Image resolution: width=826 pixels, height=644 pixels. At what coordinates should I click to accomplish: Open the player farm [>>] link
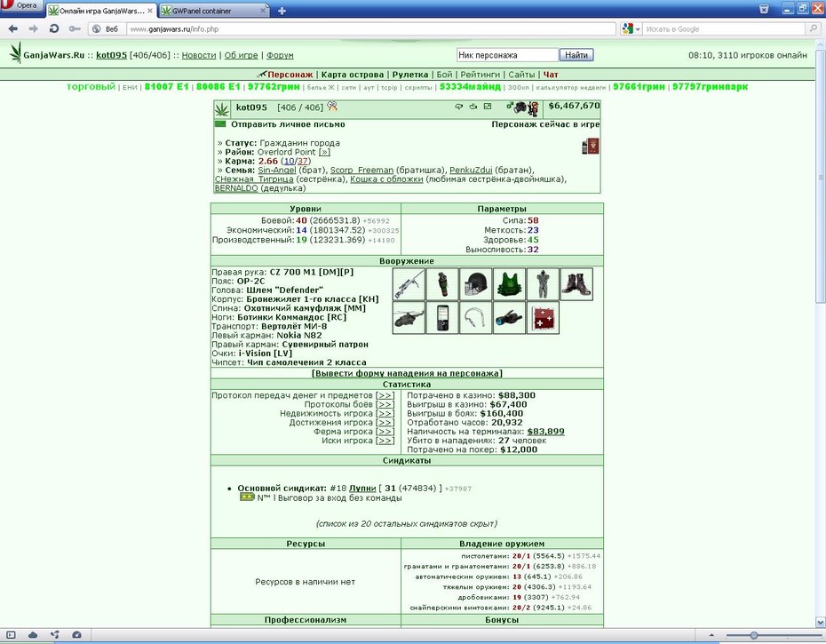[x=385, y=432]
